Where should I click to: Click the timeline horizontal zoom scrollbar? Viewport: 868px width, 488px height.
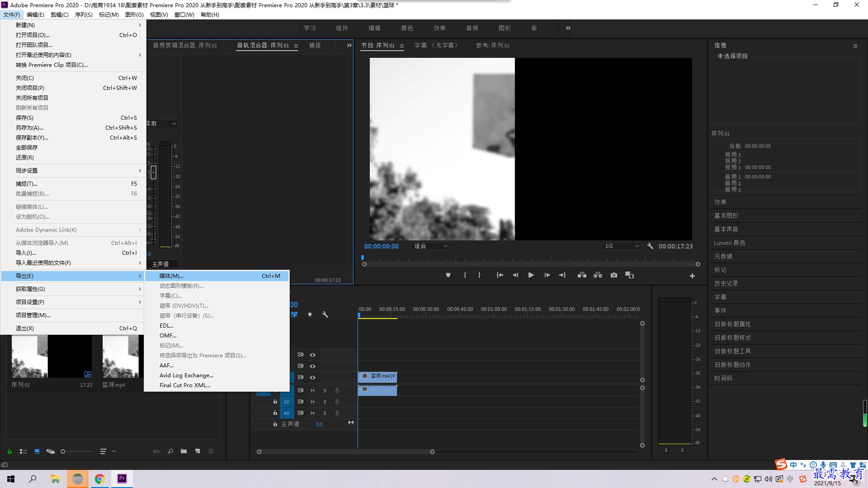tap(346, 451)
